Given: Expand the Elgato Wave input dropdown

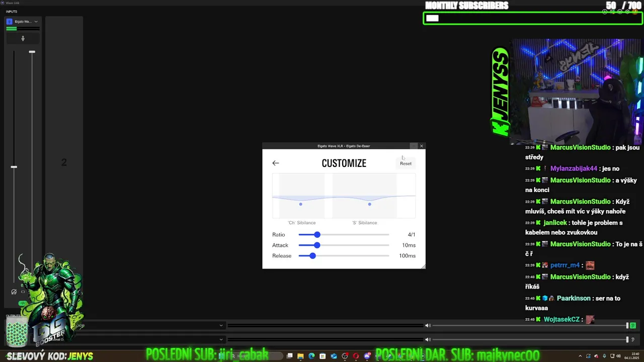Looking at the screenshot, I should (36, 22).
